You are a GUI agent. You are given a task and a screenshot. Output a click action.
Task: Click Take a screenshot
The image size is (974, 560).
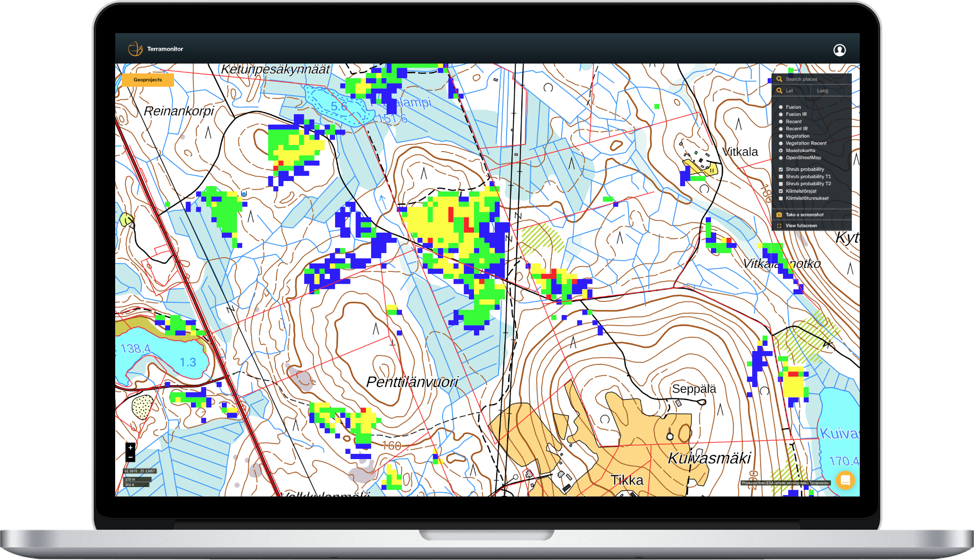[805, 215]
